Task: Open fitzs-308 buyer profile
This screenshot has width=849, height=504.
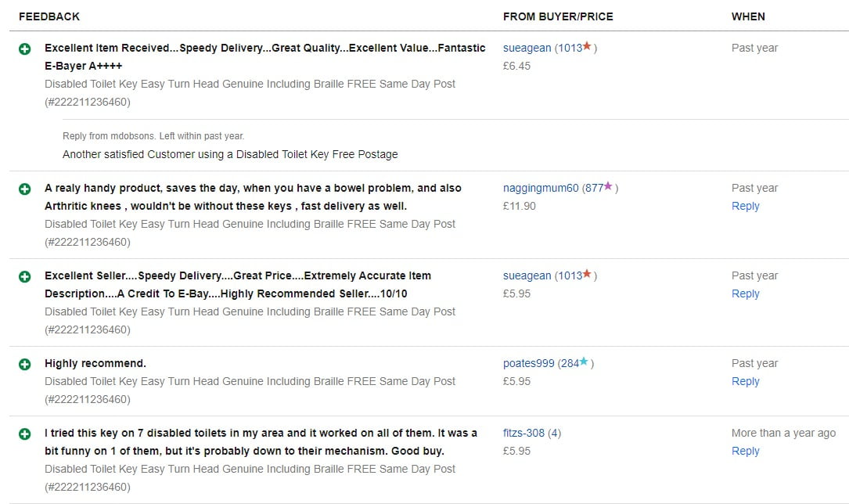Action: point(523,434)
